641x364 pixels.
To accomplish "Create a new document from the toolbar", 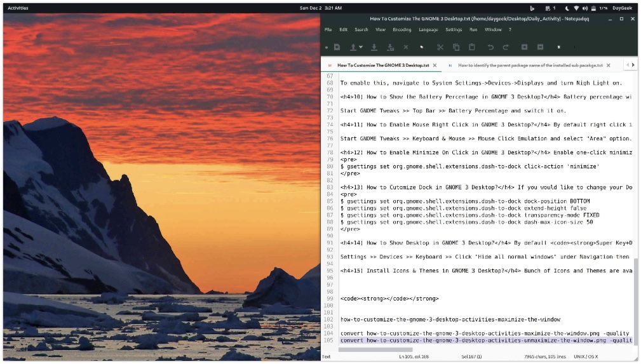I will click(x=337, y=47).
